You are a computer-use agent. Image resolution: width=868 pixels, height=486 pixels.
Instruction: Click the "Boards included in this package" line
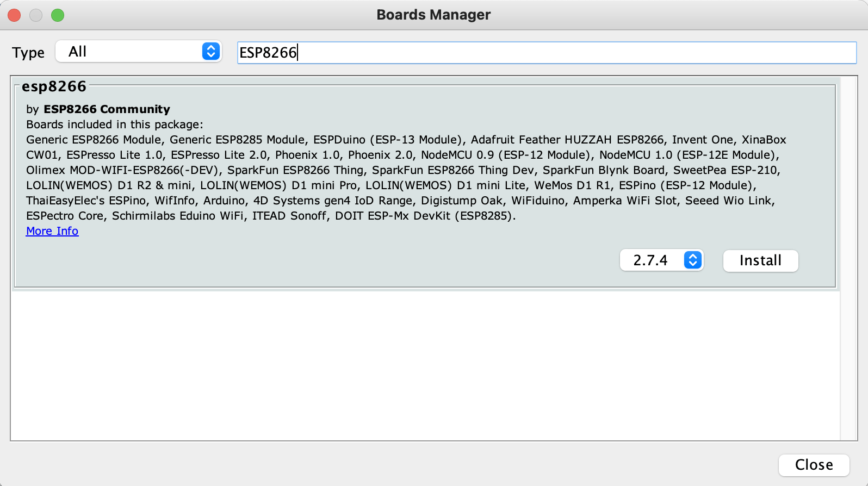click(x=115, y=124)
